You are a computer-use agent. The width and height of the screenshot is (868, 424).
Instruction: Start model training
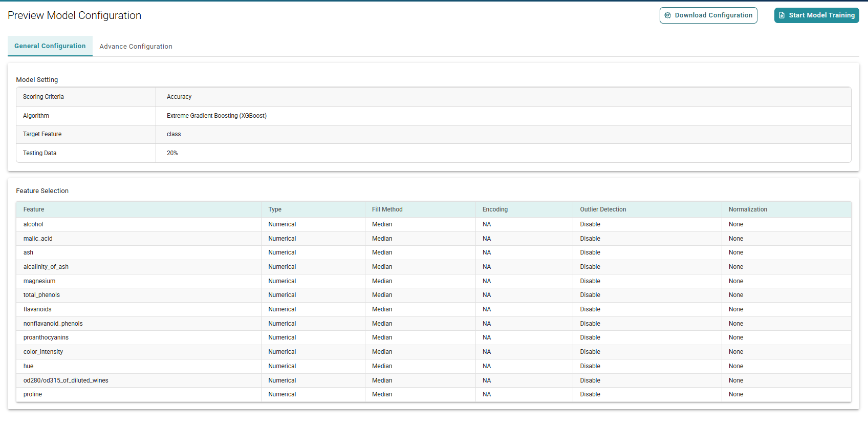(x=816, y=15)
